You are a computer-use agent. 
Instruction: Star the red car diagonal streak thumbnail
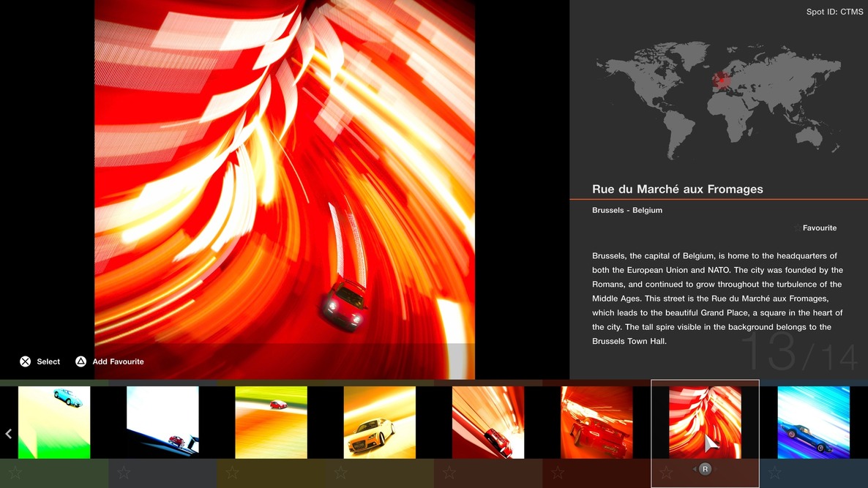449,473
